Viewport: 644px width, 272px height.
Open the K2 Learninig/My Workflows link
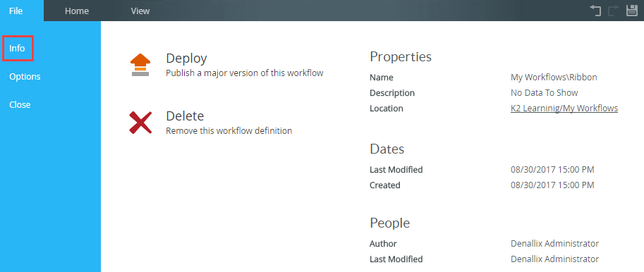tap(564, 109)
